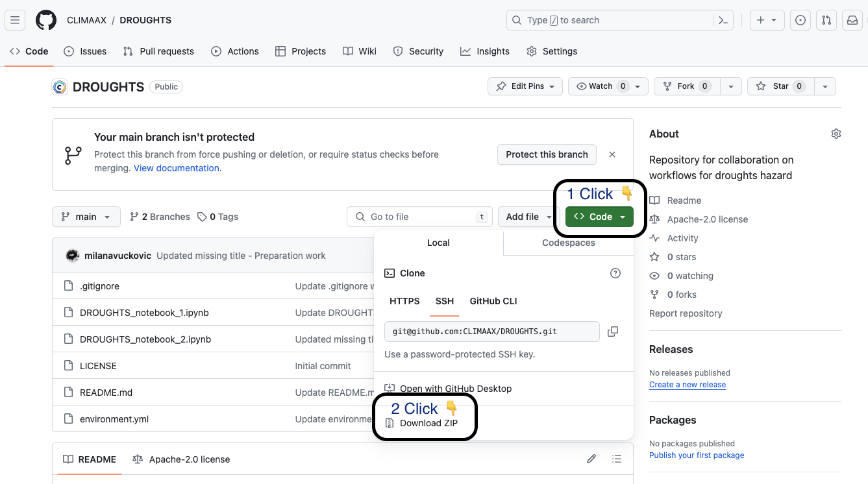This screenshot has height=484, width=868.
Task: Switch to the Issues tab
Action: tap(85, 51)
